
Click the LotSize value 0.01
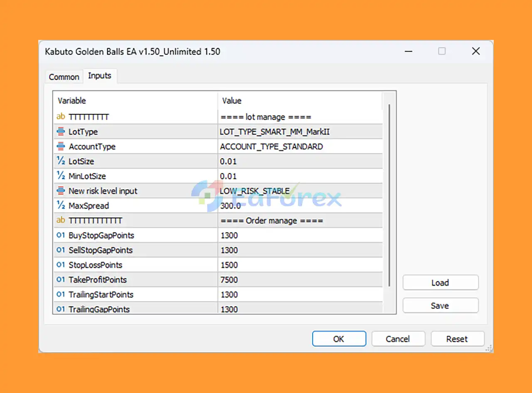[x=300, y=161]
